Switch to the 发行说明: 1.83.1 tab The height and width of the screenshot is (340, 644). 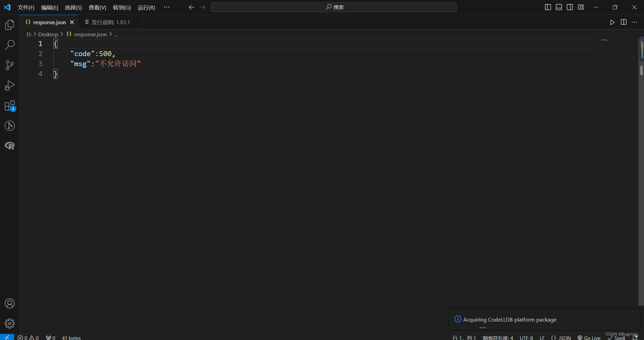click(x=110, y=22)
